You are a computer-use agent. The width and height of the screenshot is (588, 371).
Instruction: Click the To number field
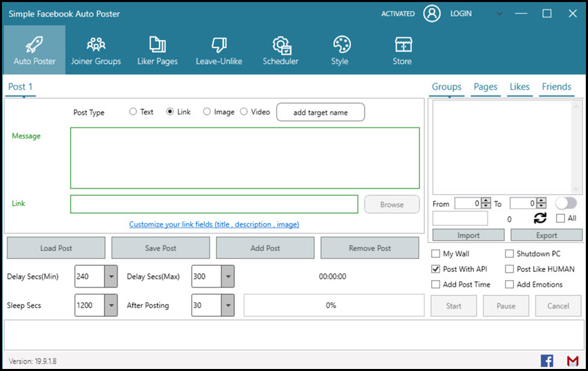(x=523, y=203)
